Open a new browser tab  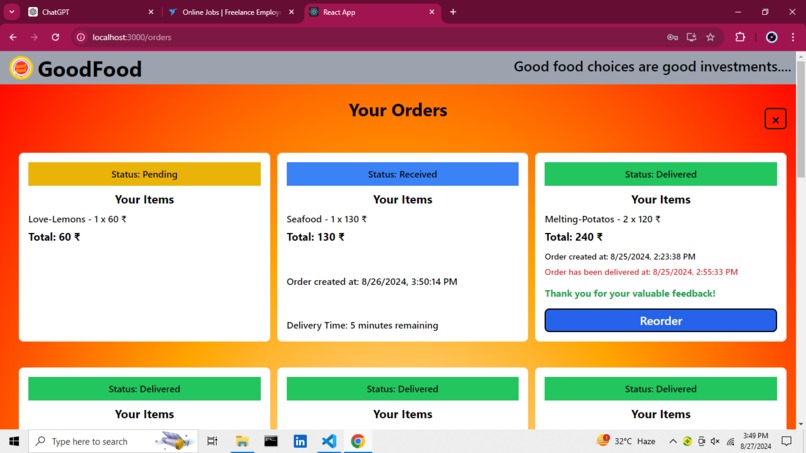point(453,12)
